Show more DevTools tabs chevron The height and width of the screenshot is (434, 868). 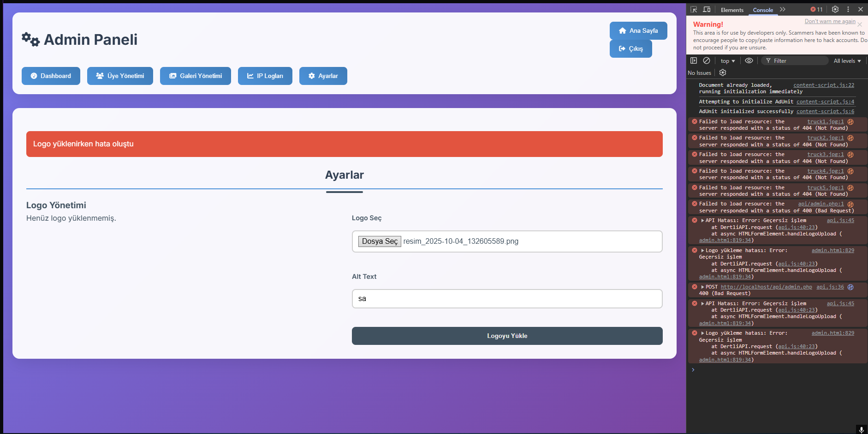(783, 10)
